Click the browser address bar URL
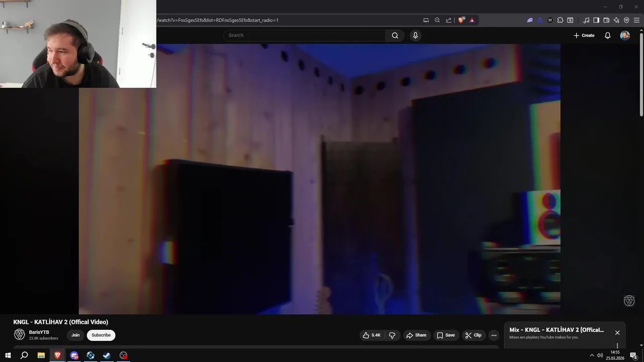Image resolution: width=644 pixels, height=362 pixels. [217, 20]
